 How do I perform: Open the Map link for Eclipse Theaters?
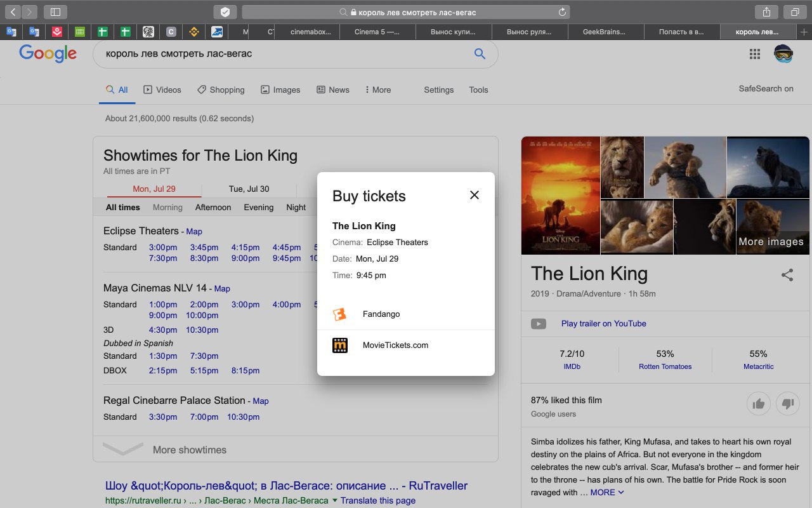194,232
